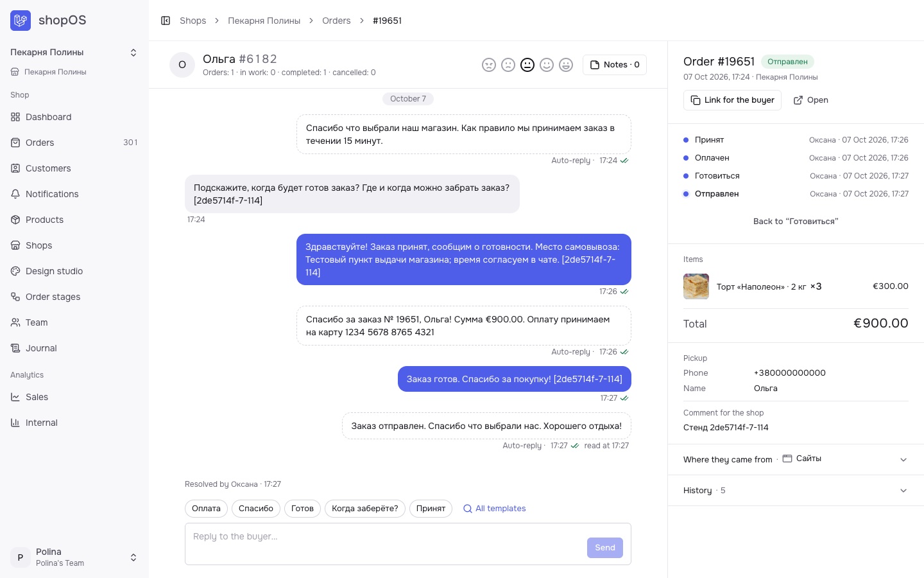Open All templates search
Image resolution: width=924 pixels, height=578 pixels.
(x=494, y=509)
